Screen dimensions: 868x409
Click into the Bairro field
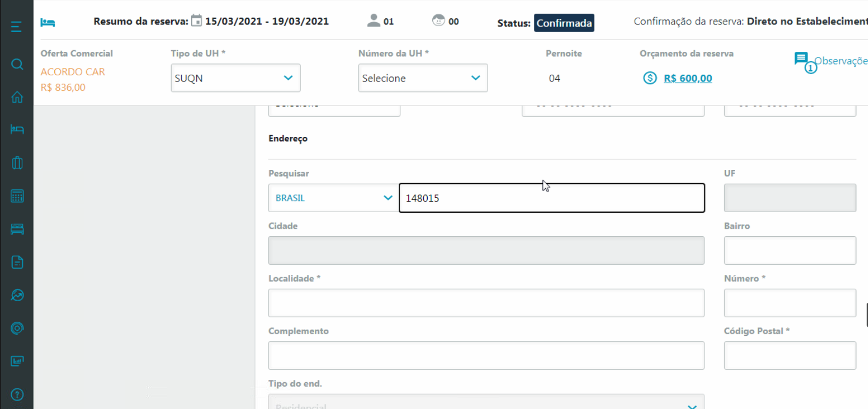point(790,250)
